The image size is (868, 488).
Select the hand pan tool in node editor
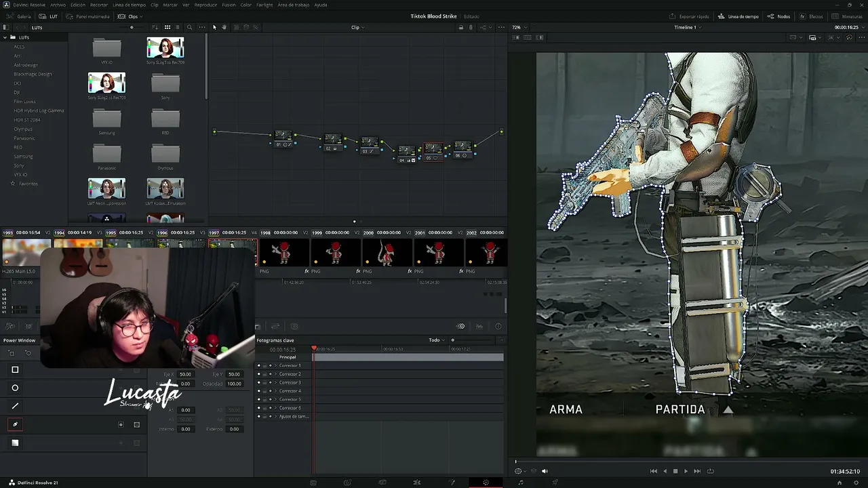224,27
